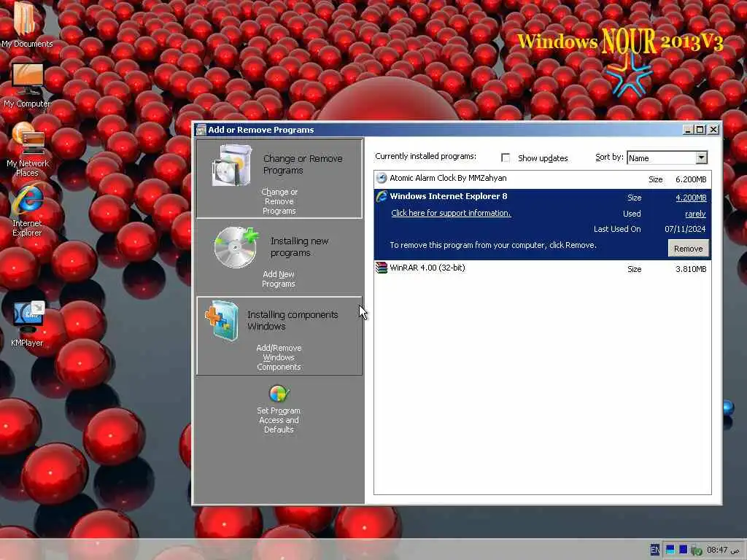This screenshot has width=747, height=560.
Task: Minimize the Add or Remove Programs window
Action: tap(687, 130)
